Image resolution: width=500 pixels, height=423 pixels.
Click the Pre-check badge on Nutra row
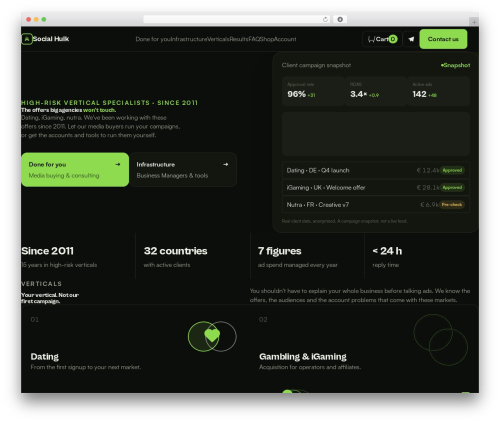coord(452,205)
